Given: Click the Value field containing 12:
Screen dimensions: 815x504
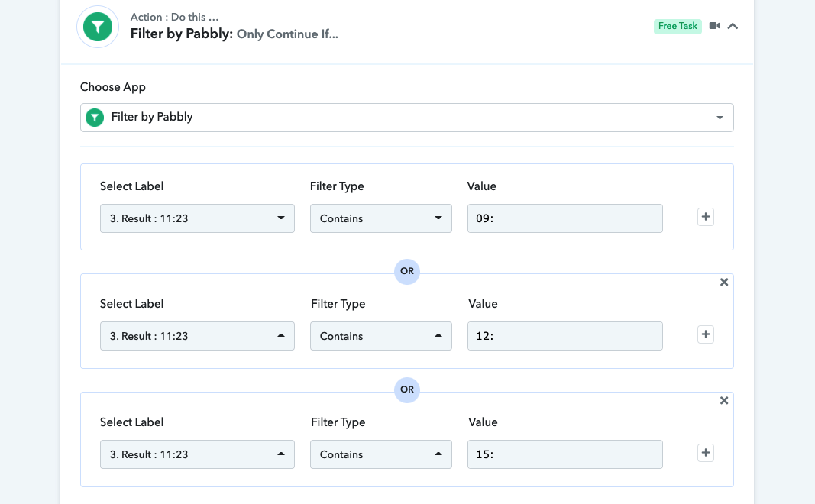Looking at the screenshot, I should click(x=565, y=336).
